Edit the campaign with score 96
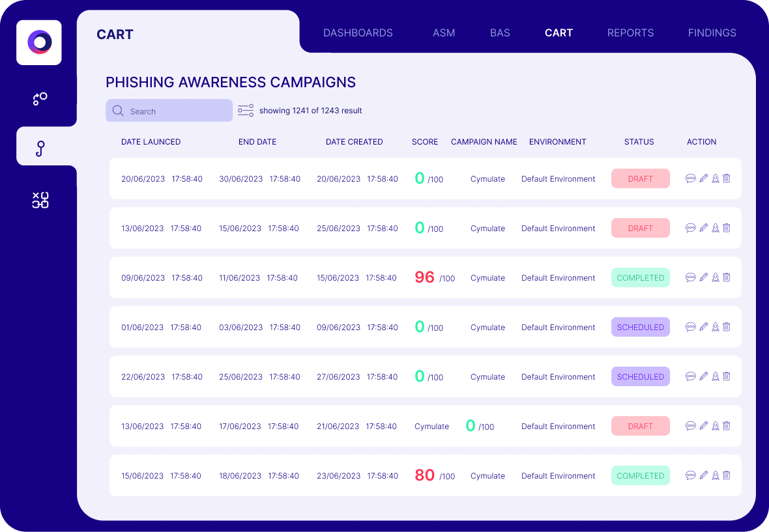 click(x=703, y=277)
